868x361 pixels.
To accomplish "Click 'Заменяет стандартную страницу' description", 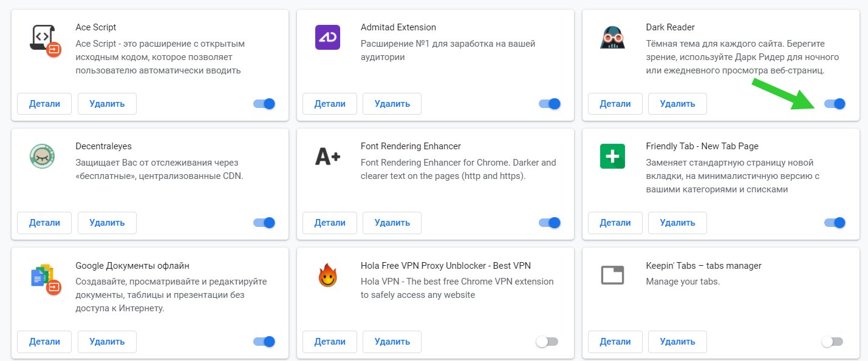I will point(733,176).
